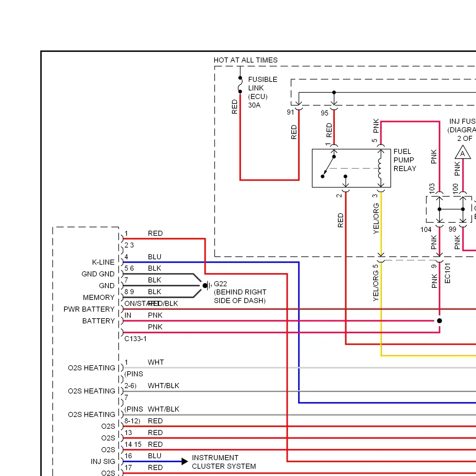Viewport: 476px width, 476px height.
Task: Select terminal number 95
Action: point(324,113)
